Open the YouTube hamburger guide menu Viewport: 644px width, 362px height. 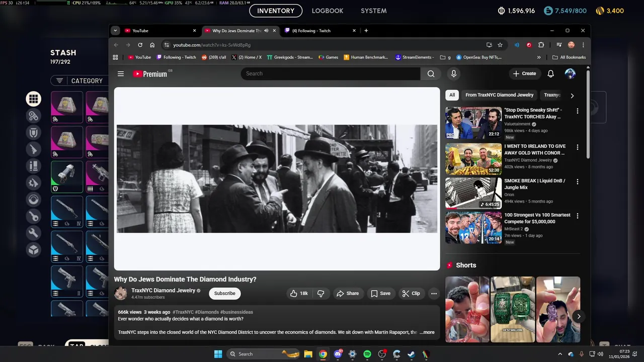tap(121, 73)
